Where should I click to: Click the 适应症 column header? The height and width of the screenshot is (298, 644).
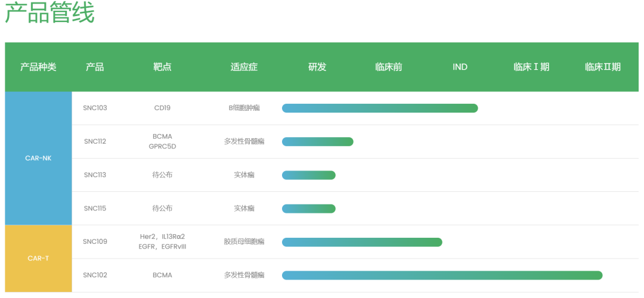click(244, 67)
